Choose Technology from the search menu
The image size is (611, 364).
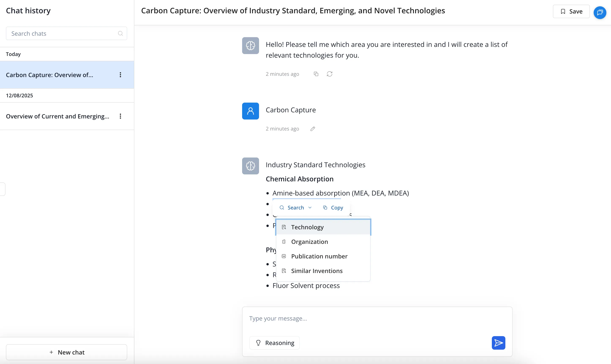[323, 227]
